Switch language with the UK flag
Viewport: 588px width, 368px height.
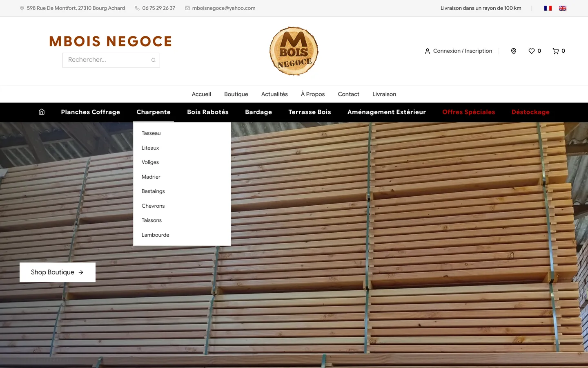point(563,8)
